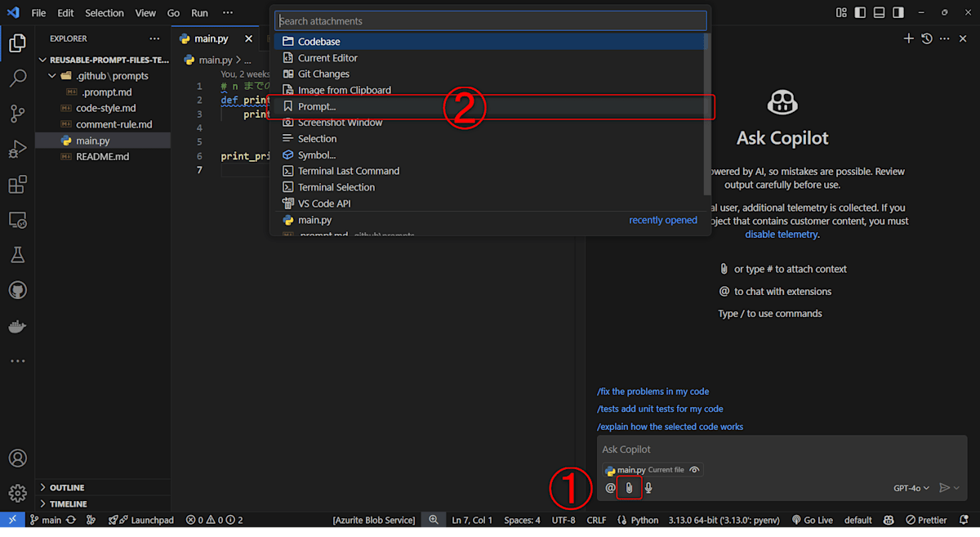This screenshot has height=537, width=980.
Task: Click the remote window indicator in status bar
Action: click(12, 520)
